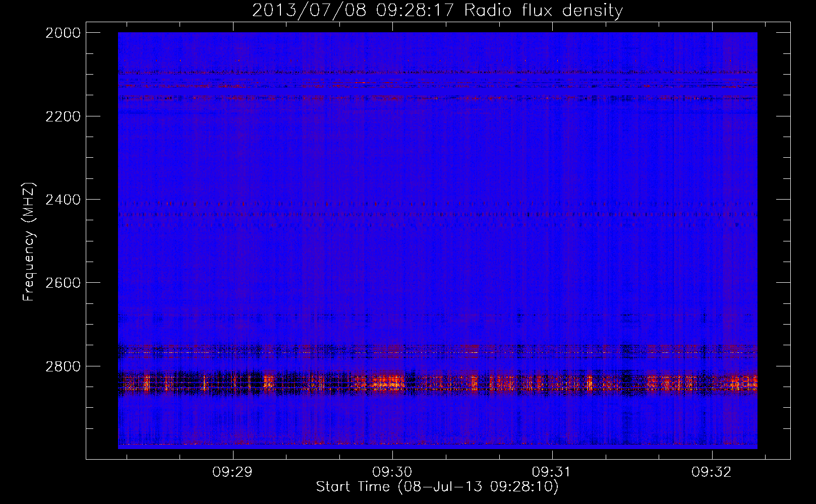This screenshot has height=504, width=816.
Task: Click the 2400 frequency tick label
Action: [63, 200]
